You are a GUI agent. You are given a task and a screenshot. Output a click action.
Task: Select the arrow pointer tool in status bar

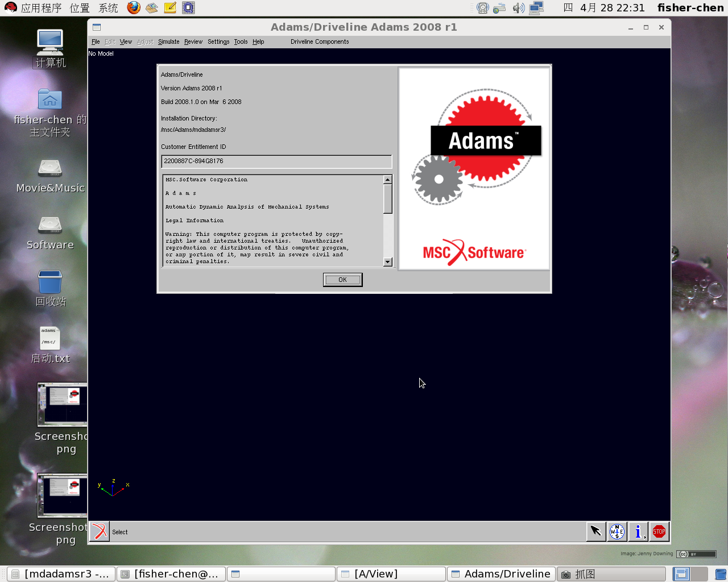click(596, 531)
